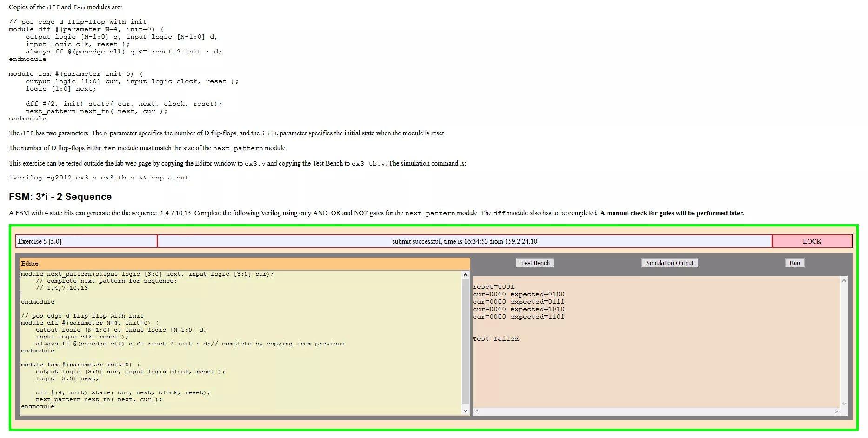The image size is (868, 438).
Task: Click the 'Test failed' output line
Action: [x=495, y=339]
